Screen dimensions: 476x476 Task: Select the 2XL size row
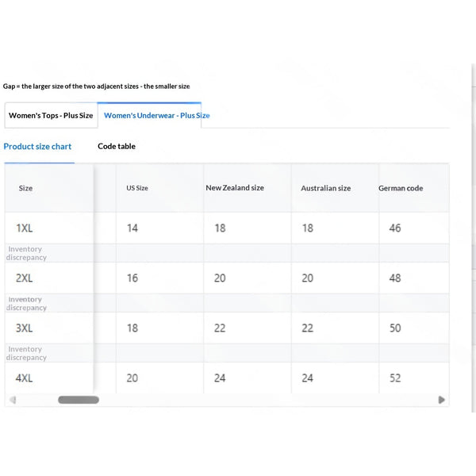click(x=227, y=278)
